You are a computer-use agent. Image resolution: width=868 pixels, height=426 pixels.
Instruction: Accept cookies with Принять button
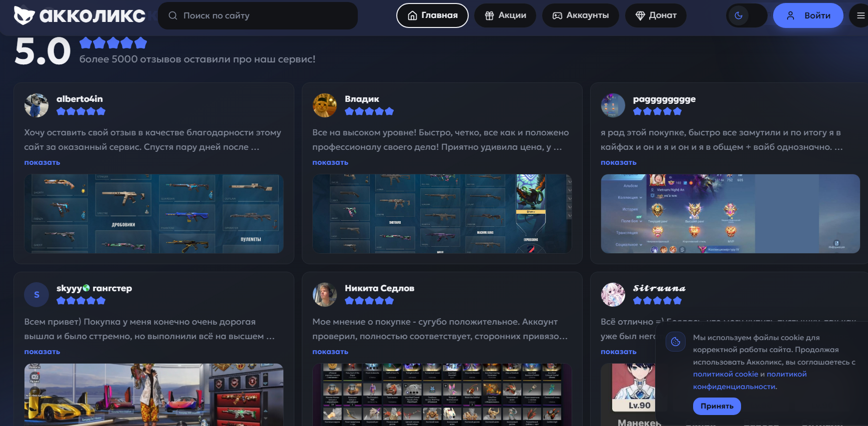click(x=717, y=406)
